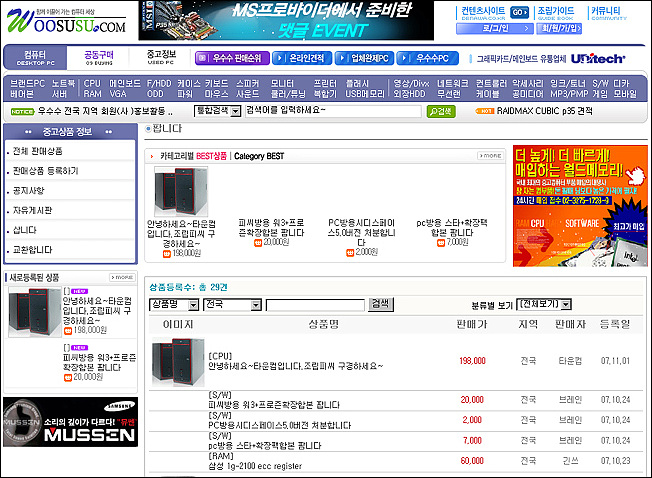Open the 전체보기 category view dropdown
The height and width of the screenshot is (478, 652).
point(544,304)
